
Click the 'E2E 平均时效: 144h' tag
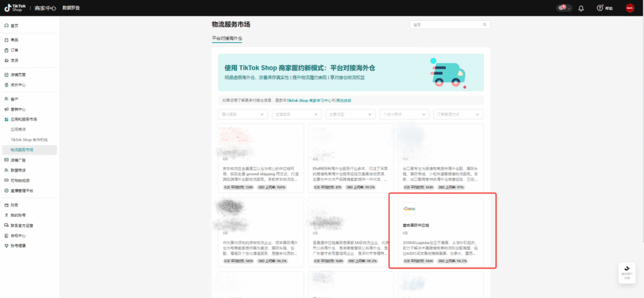418,187
